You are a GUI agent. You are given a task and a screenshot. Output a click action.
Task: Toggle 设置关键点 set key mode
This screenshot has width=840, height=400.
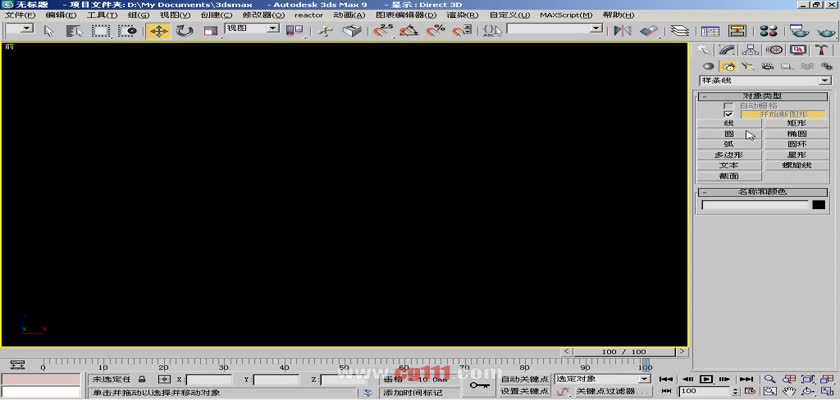click(x=524, y=391)
